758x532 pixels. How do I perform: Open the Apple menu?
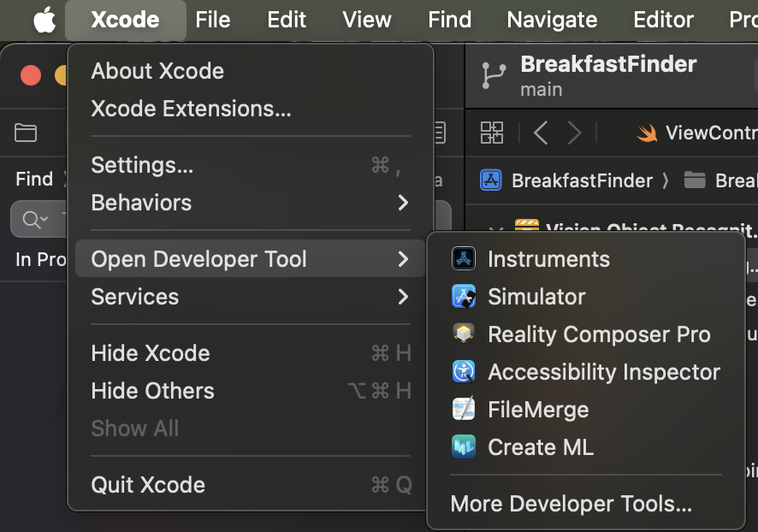[44, 20]
